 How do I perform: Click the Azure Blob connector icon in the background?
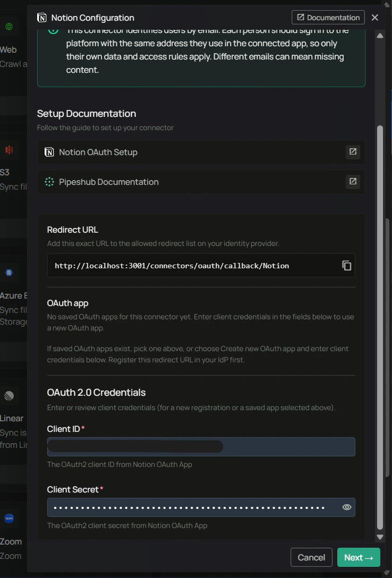click(x=9, y=273)
